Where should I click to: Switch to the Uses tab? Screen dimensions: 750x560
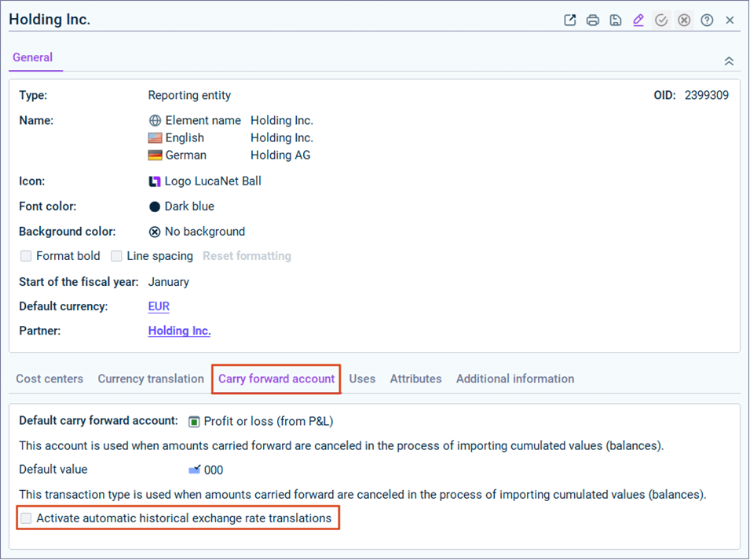pos(362,379)
